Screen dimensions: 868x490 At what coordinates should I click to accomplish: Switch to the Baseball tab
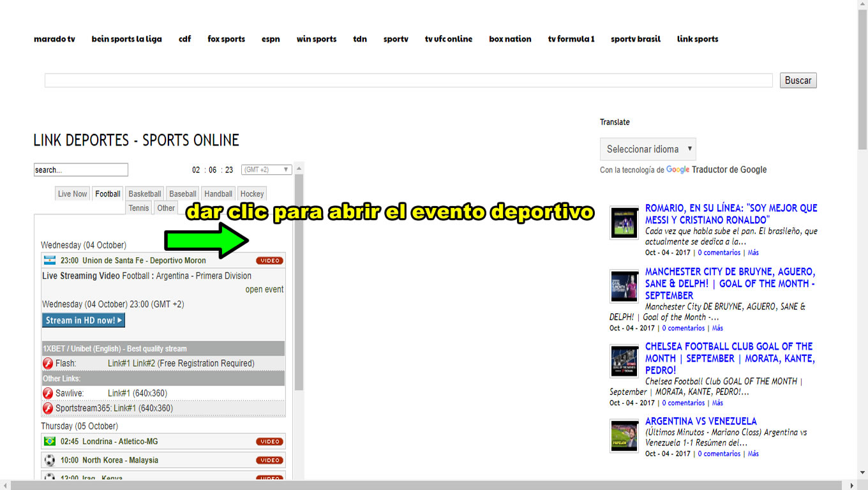[183, 194]
